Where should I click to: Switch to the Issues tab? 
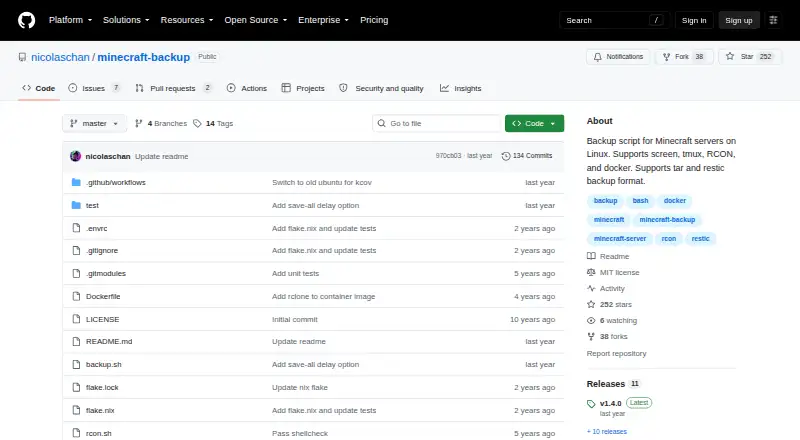click(x=95, y=88)
